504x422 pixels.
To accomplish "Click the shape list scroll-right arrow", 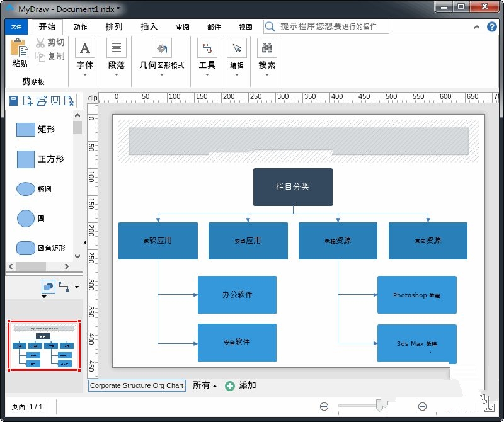I will pyautogui.click(x=67, y=266).
